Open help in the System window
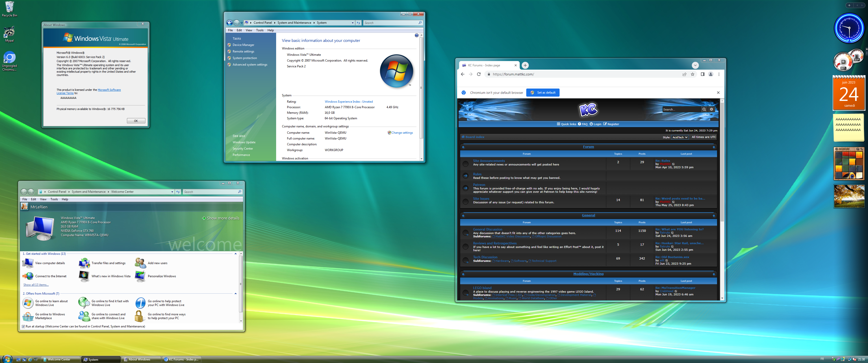Viewport: 868px width, 363px height. click(x=416, y=35)
